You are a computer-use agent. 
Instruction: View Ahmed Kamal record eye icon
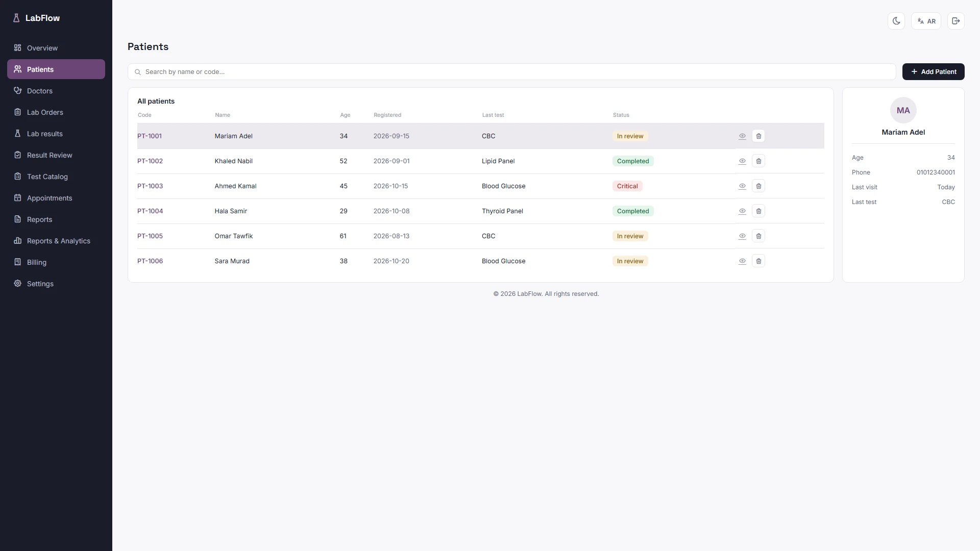click(742, 186)
